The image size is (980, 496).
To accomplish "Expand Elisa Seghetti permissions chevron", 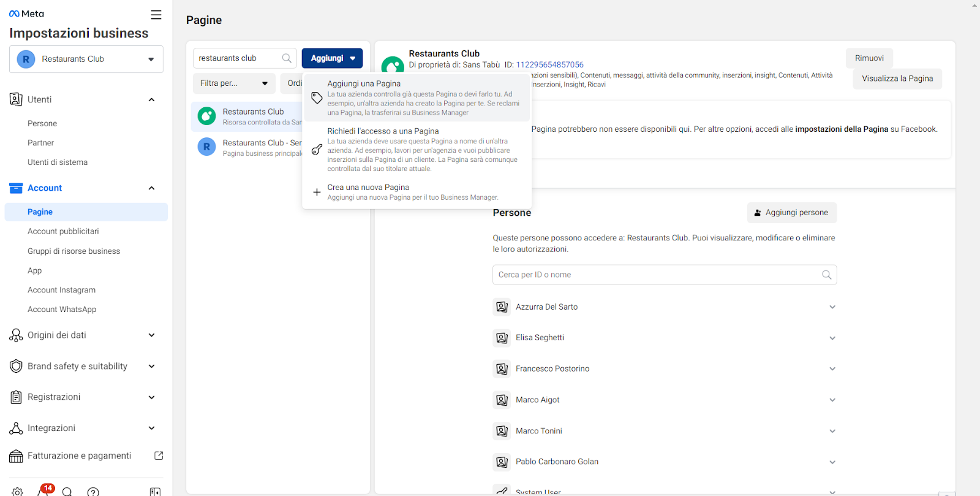I will [832, 338].
